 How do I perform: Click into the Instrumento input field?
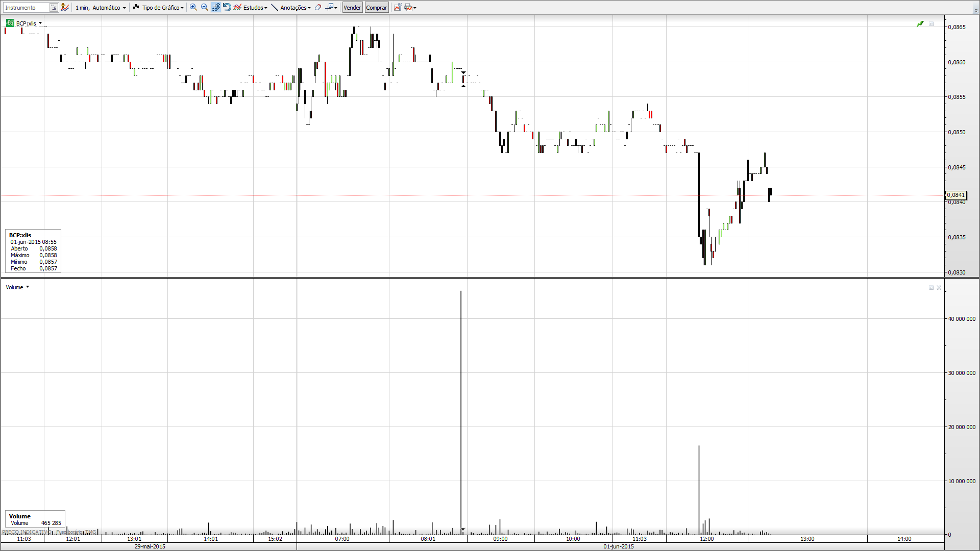(26, 7)
